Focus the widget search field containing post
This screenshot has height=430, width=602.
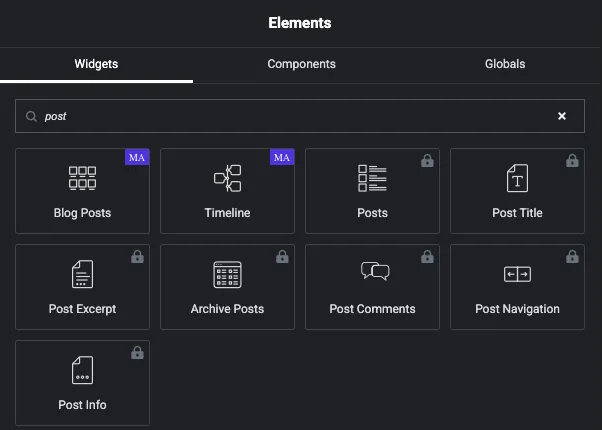tap(300, 116)
